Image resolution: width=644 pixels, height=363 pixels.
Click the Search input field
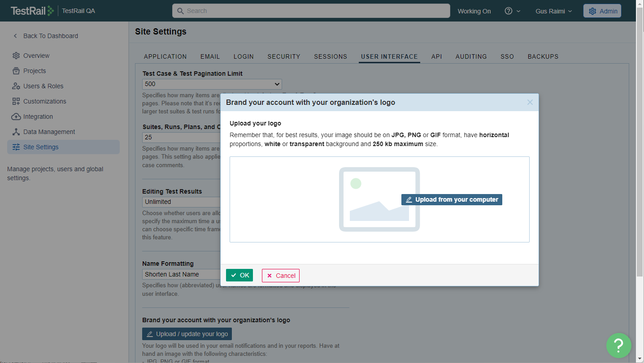311,11
